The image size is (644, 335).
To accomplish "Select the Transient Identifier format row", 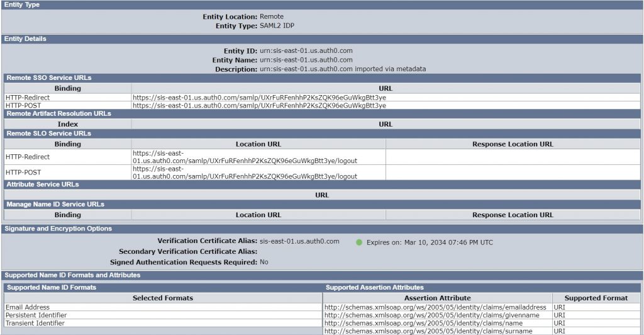I will pyautogui.click(x=35, y=323).
